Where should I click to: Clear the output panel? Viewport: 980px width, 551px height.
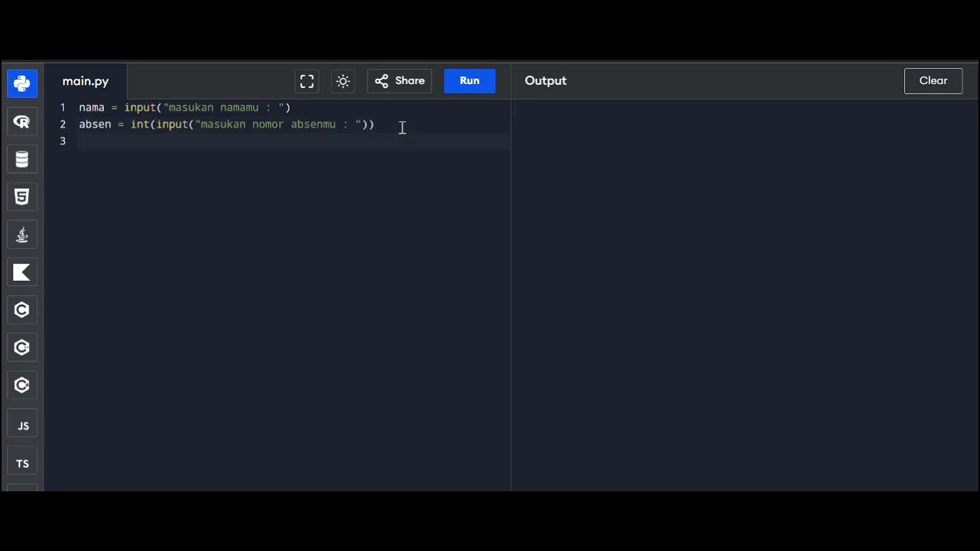pos(933,81)
